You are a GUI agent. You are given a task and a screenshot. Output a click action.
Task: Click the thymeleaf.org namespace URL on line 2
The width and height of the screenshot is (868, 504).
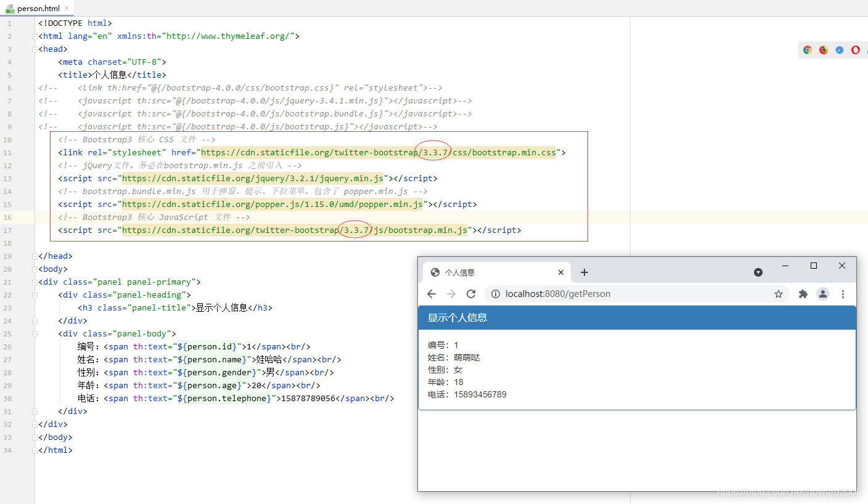pos(228,36)
